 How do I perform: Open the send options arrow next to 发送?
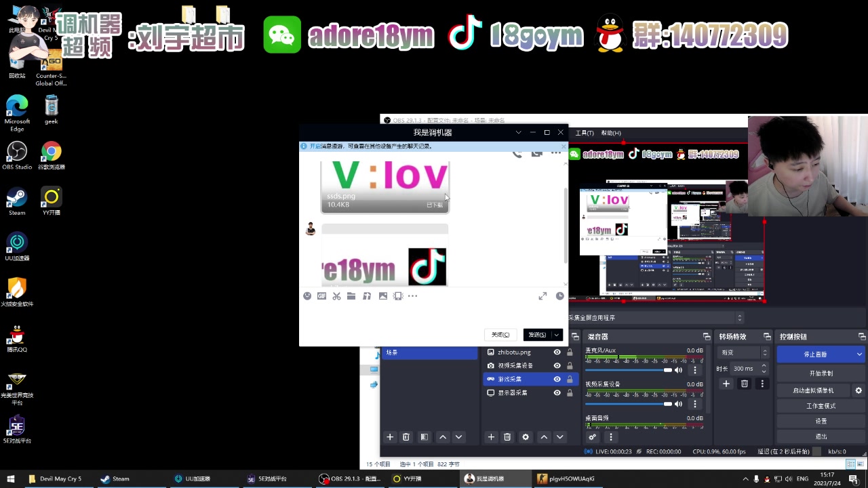(557, 335)
